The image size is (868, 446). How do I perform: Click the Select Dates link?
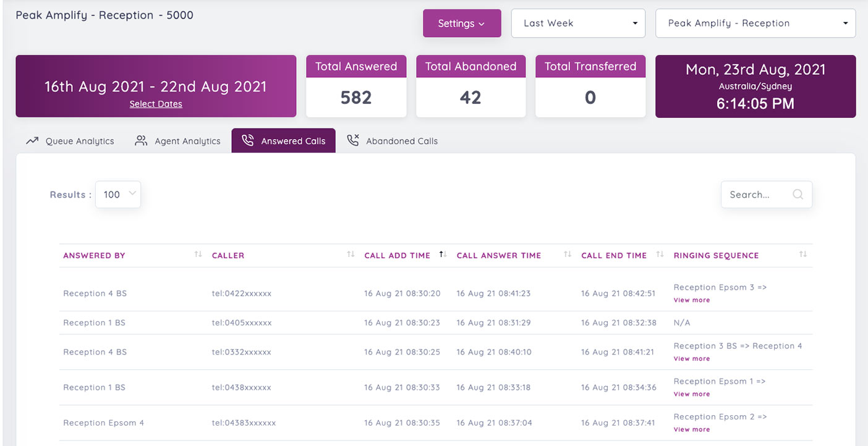click(155, 104)
